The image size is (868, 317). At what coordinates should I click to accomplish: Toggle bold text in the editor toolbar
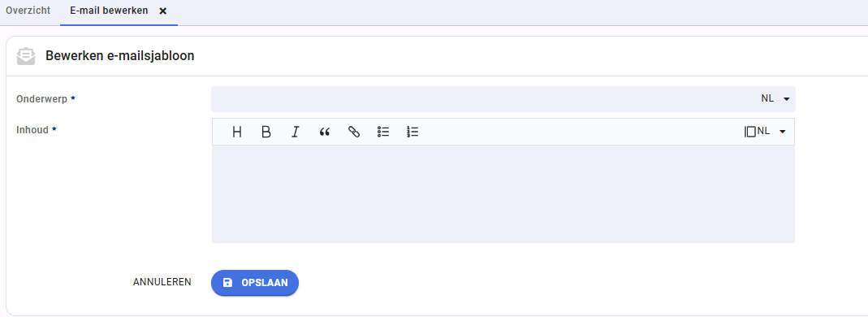pyautogui.click(x=266, y=132)
